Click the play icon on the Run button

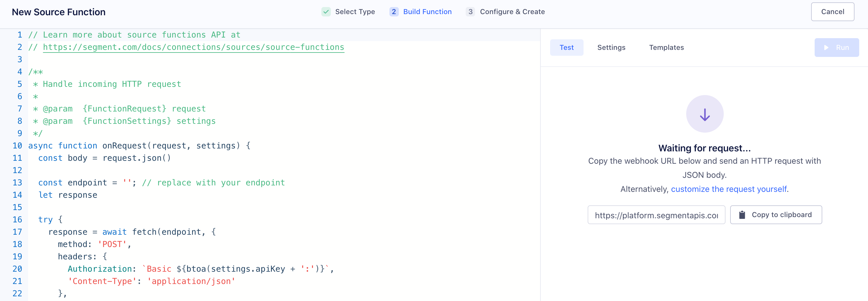point(826,48)
